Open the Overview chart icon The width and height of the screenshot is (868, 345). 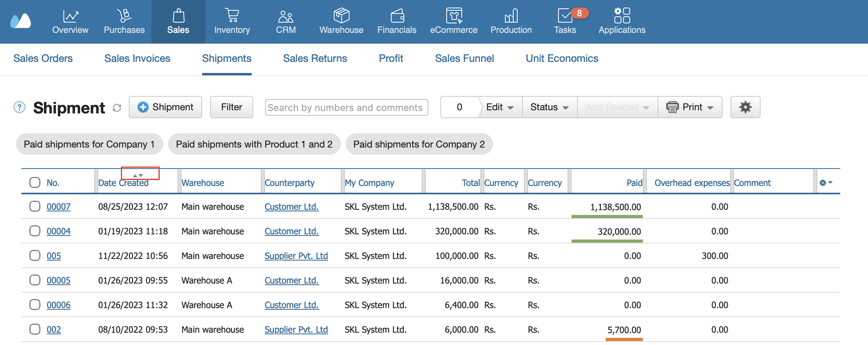[x=70, y=16]
